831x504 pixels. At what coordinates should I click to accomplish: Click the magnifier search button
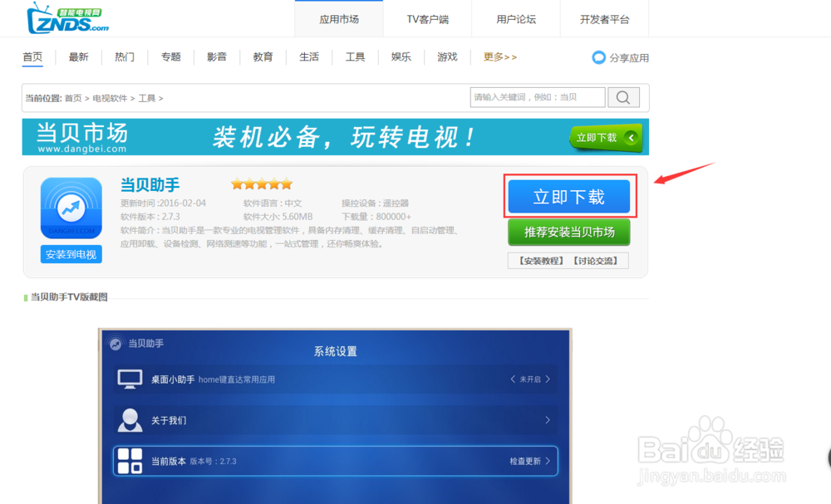coord(623,97)
